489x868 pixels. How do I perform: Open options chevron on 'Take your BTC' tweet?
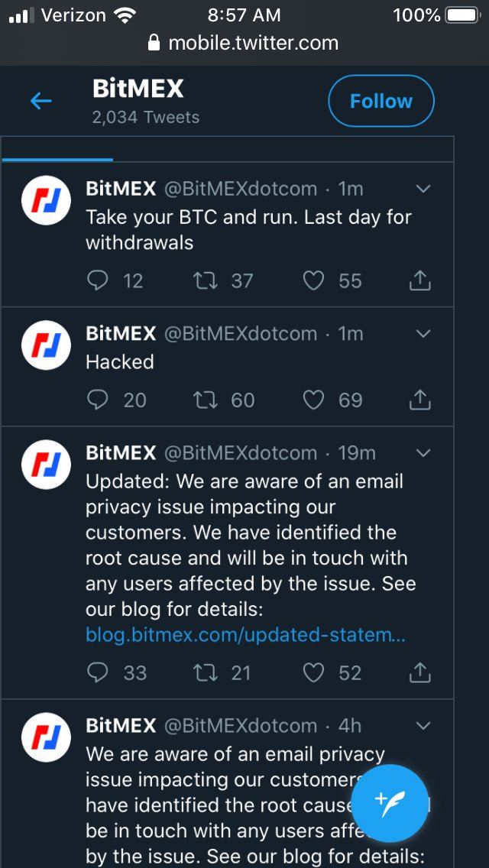(423, 189)
